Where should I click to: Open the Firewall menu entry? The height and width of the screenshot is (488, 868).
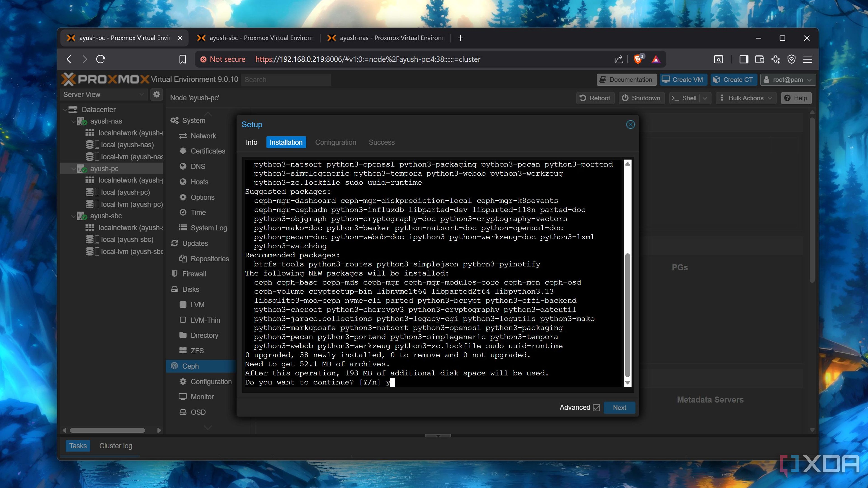pos(194,274)
